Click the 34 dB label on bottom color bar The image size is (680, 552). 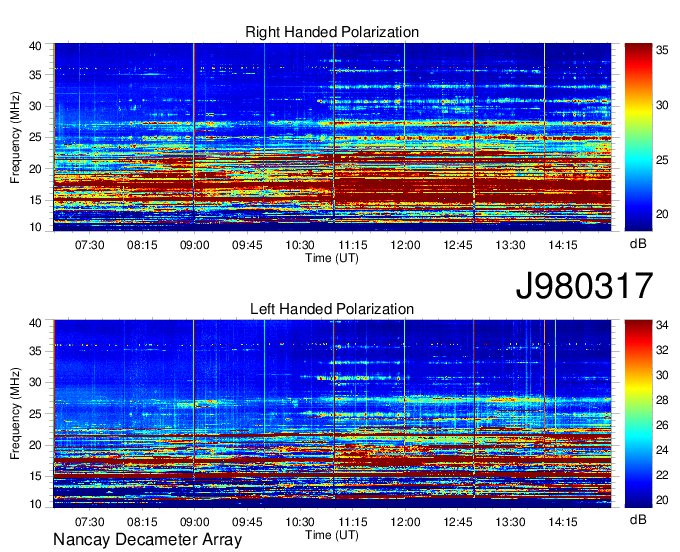tap(662, 325)
